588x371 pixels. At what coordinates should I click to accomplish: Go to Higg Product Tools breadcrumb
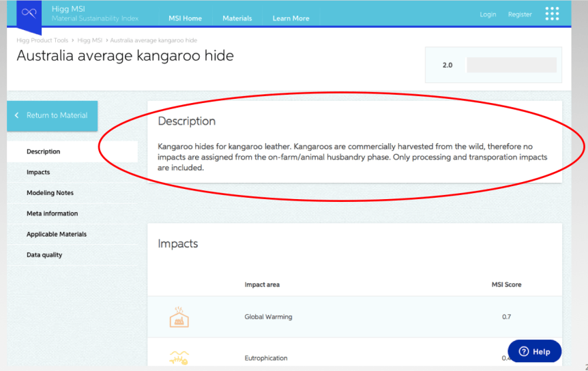(x=42, y=41)
